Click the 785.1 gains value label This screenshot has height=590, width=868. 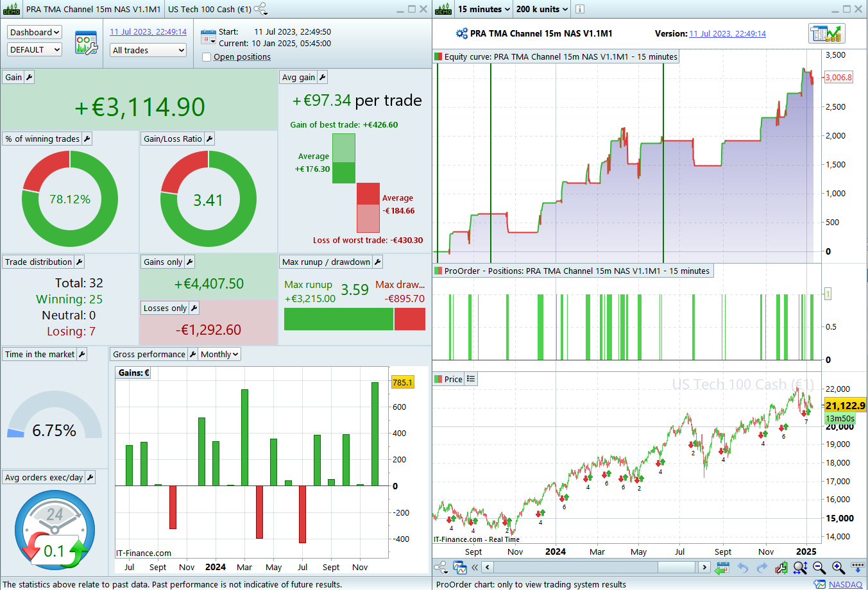[x=402, y=382]
